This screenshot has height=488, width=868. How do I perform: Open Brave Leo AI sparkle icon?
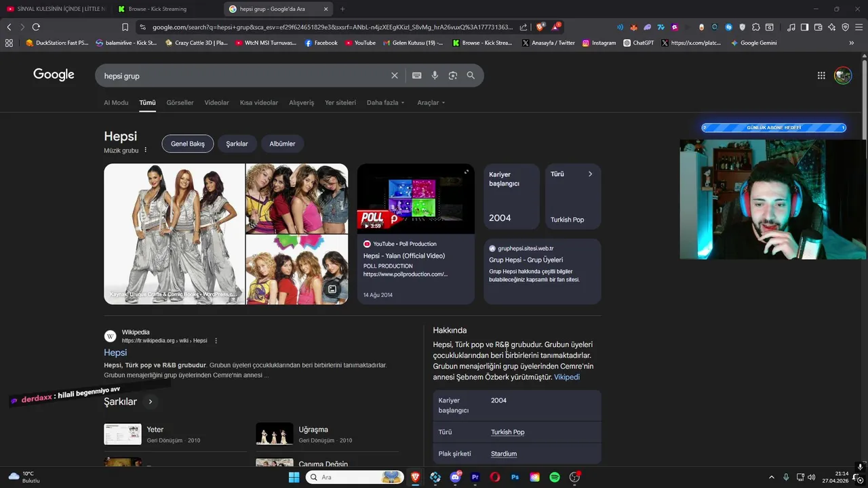(831, 27)
